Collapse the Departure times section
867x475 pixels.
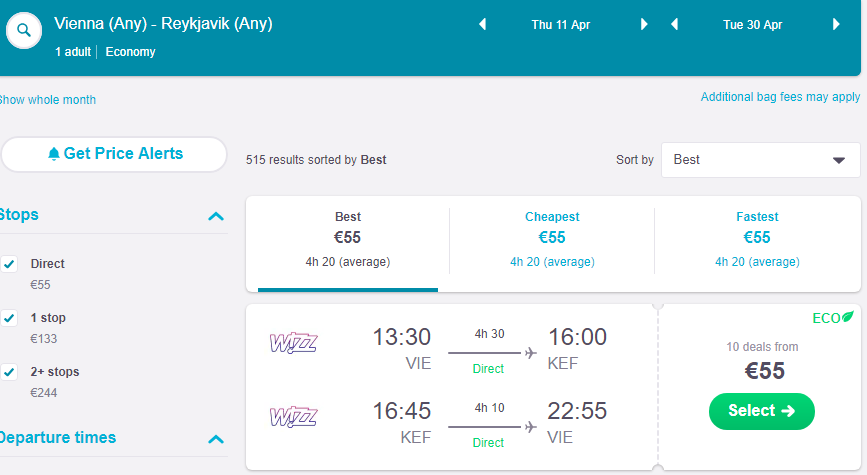pos(215,439)
